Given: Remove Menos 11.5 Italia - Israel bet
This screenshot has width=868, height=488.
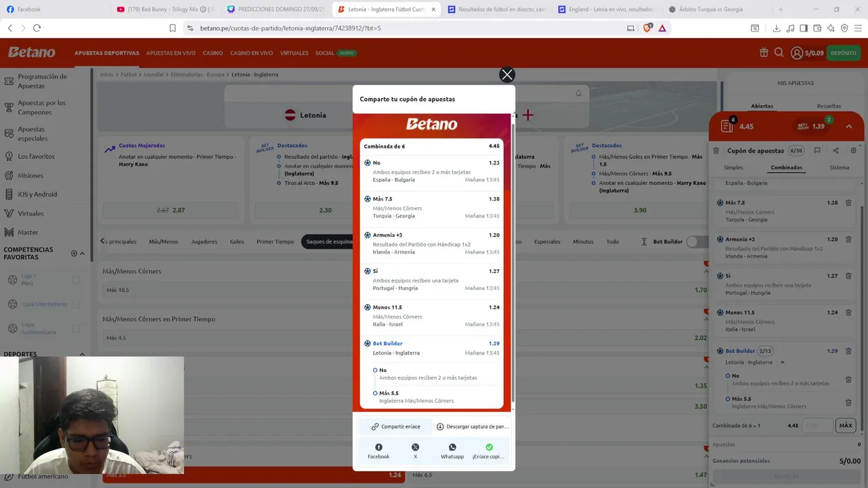Looking at the screenshot, I should tap(848, 312).
